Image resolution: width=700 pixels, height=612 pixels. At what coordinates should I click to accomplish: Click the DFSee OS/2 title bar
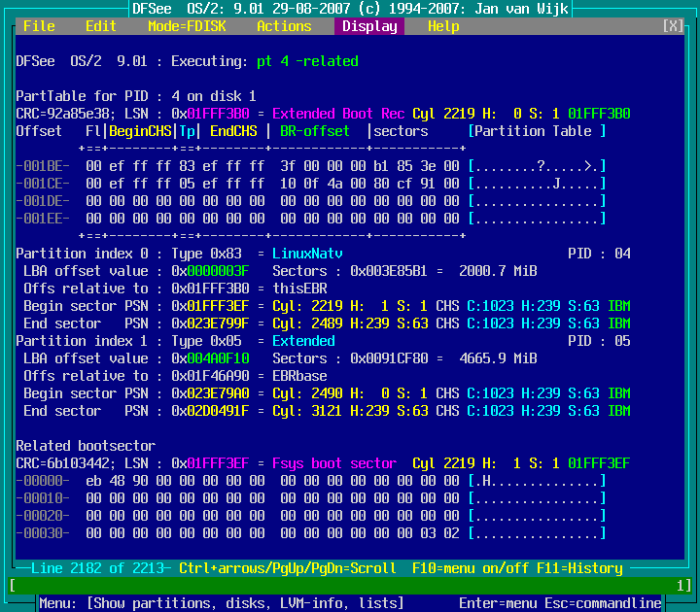[x=350, y=9]
